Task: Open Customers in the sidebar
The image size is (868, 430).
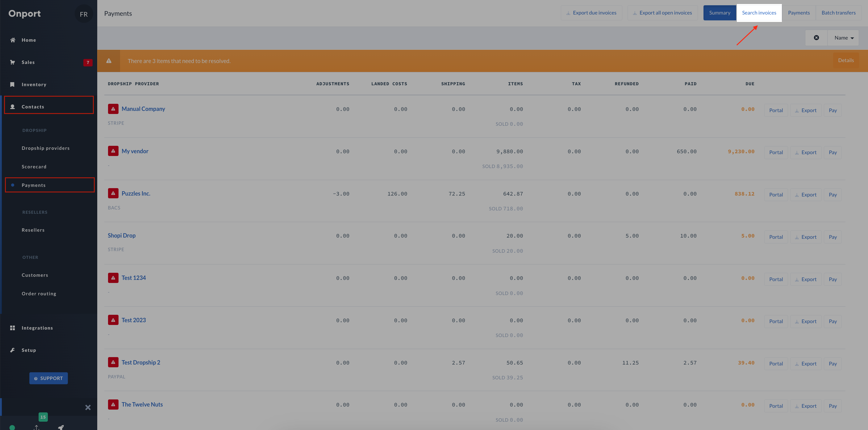Action: point(35,275)
